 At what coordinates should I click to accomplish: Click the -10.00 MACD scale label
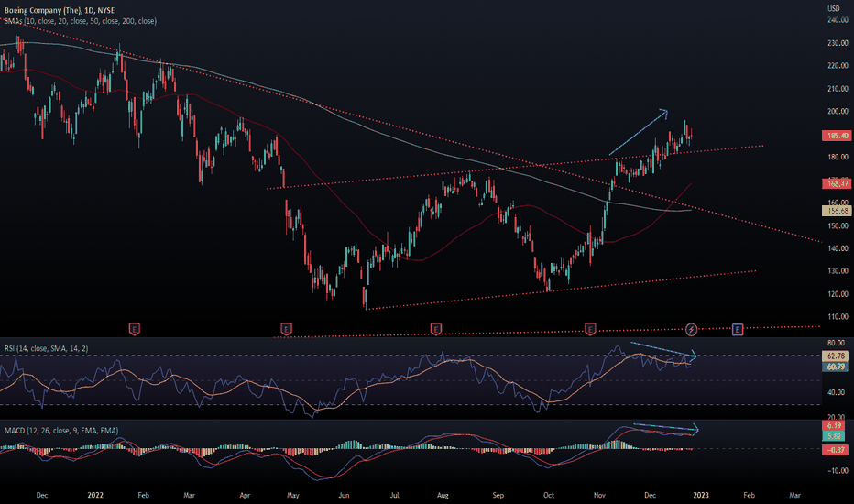pos(838,471)
